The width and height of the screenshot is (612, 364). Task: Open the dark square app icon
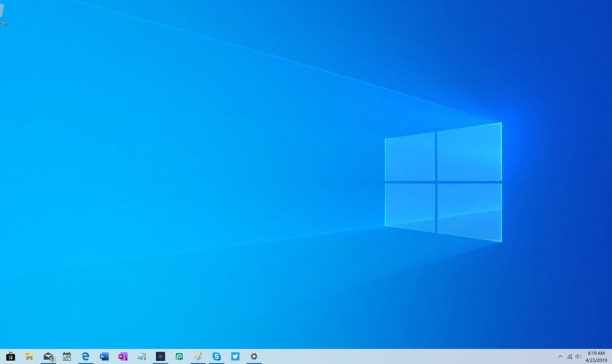pos(160,357)
